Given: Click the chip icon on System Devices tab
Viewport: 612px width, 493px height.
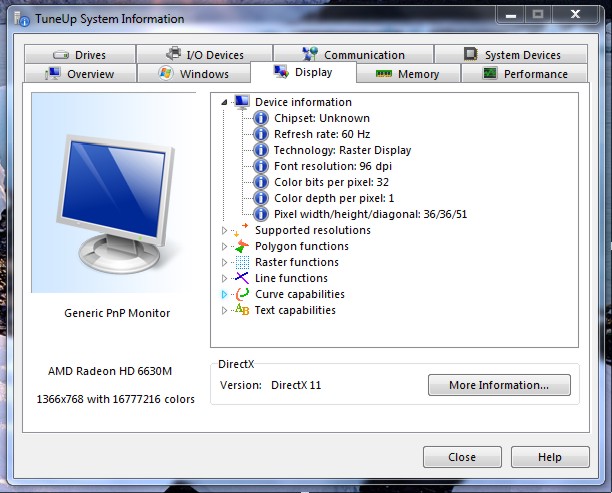Looking at the screenshot, I should click(x=471, y=54).
